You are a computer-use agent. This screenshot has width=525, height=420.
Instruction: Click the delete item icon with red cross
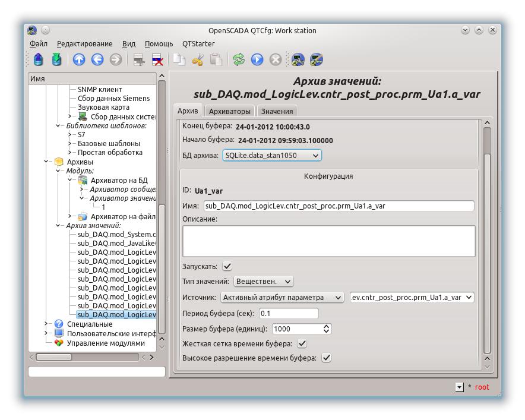(158, 59)
